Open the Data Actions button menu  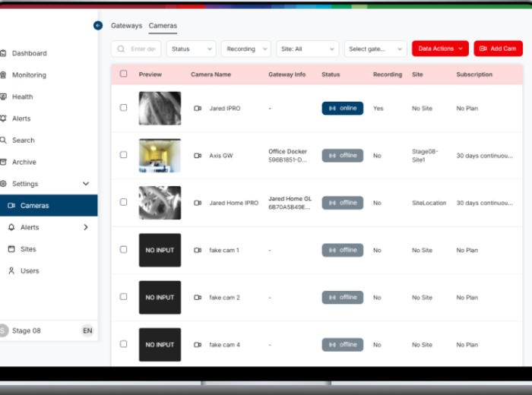440,49
